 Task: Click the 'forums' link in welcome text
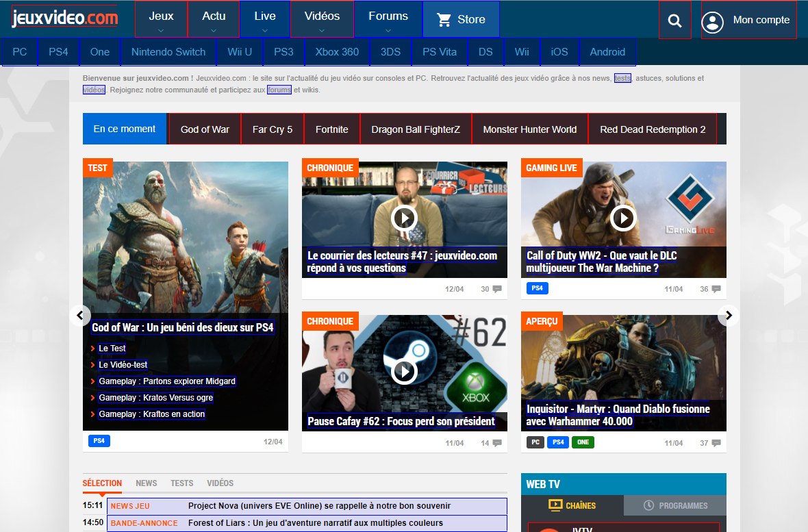pos(279,90)
